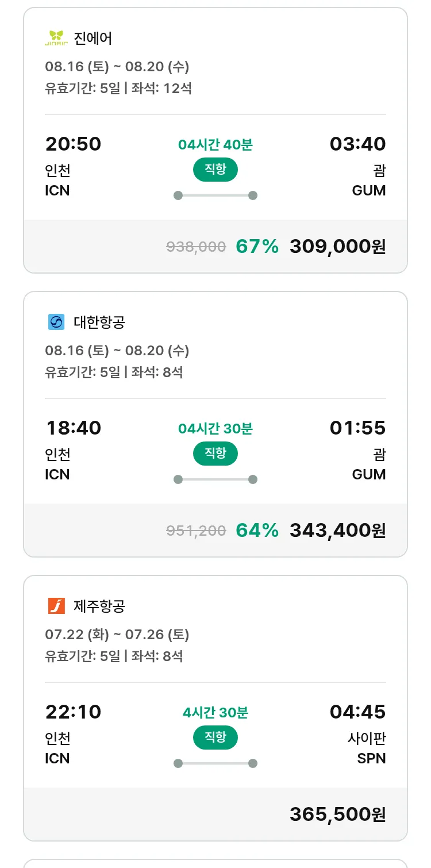Tap the 직항 badge on Korean Air flight
Screen dimensions: 431x868
(215, 454)
